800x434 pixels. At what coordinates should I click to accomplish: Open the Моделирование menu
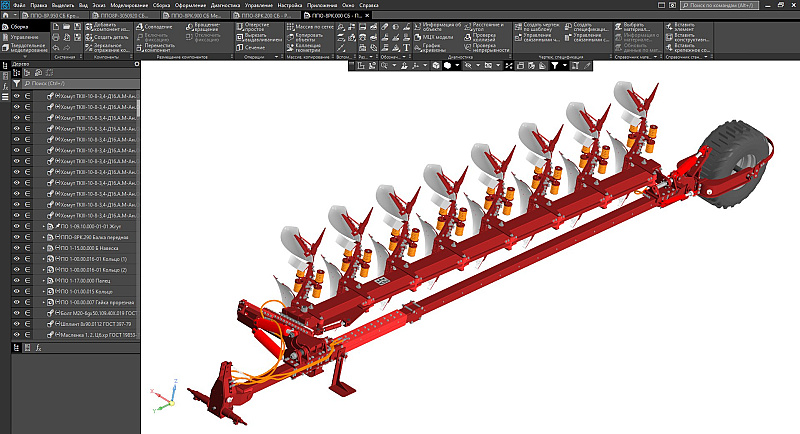pos(132,5)
